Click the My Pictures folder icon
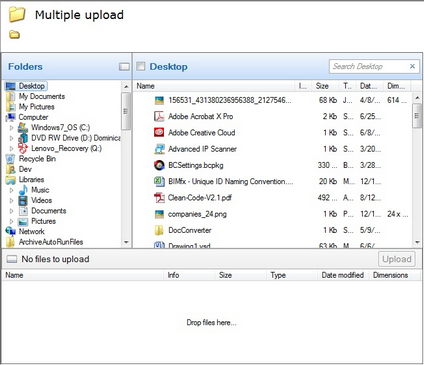The height and width of the screenshot is (365, 424). coord(11,107)
